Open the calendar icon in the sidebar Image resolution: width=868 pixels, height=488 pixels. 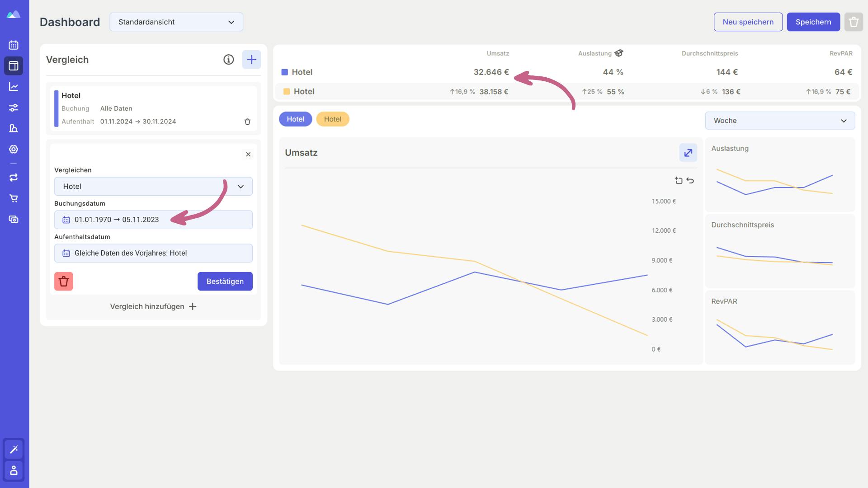14,45
